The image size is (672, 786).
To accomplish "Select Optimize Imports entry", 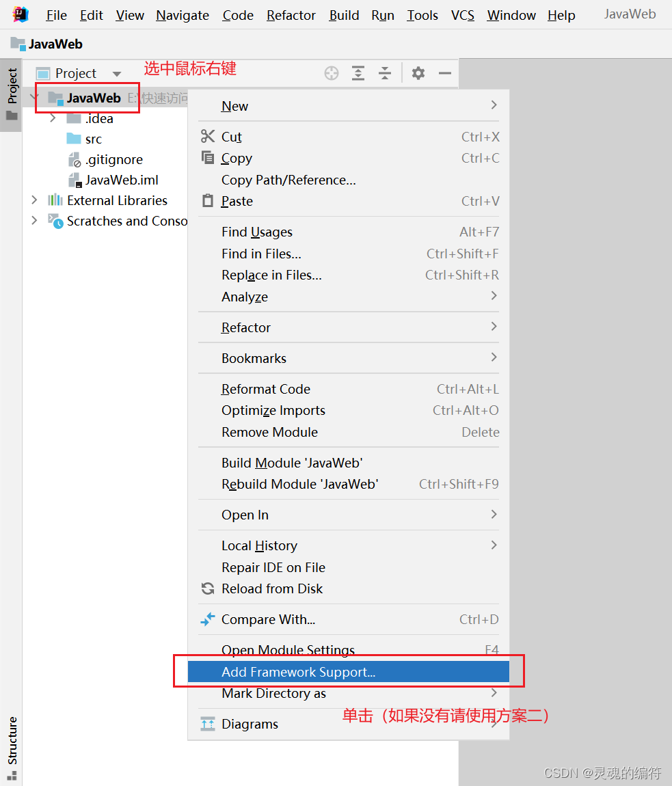I will point(349,411).
